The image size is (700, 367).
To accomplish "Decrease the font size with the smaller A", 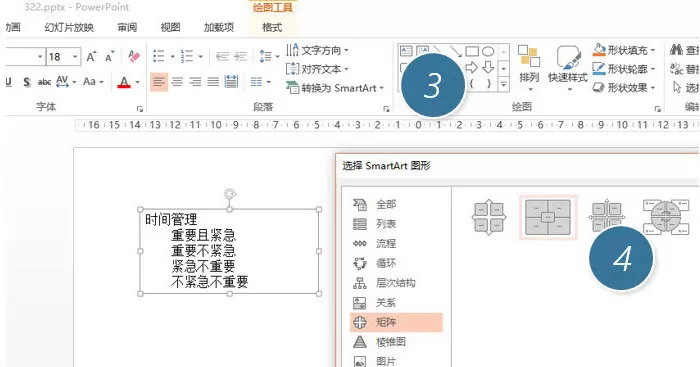I will click(x=109, y=57).
